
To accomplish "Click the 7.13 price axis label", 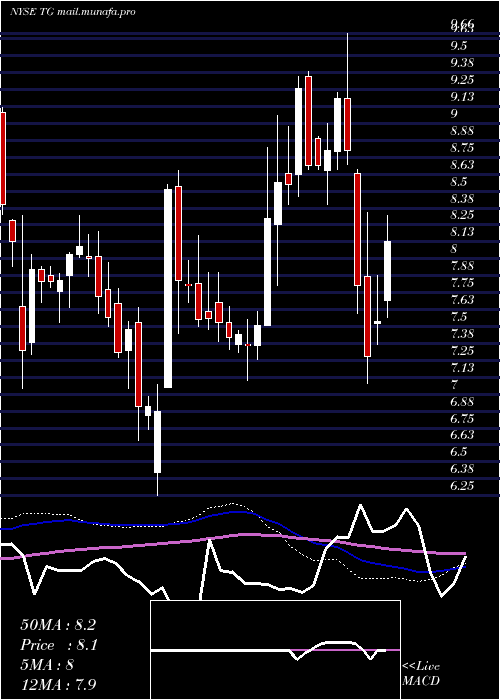I will point(462,368).
